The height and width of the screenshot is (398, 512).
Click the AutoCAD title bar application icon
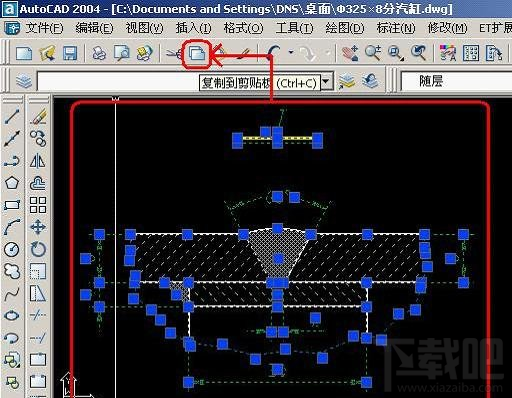click(x=10, y=9)
